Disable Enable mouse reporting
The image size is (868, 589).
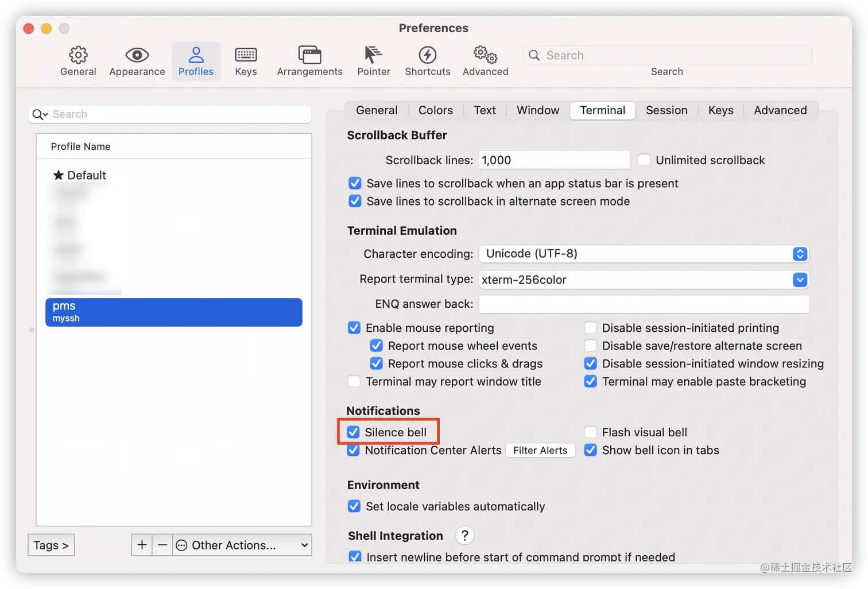[354, 328]
